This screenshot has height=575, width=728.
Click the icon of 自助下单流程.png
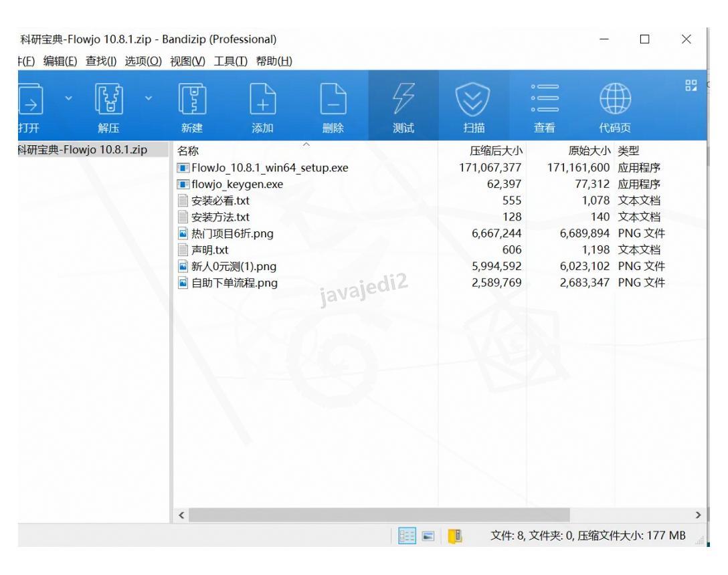[x=183, y=283]
